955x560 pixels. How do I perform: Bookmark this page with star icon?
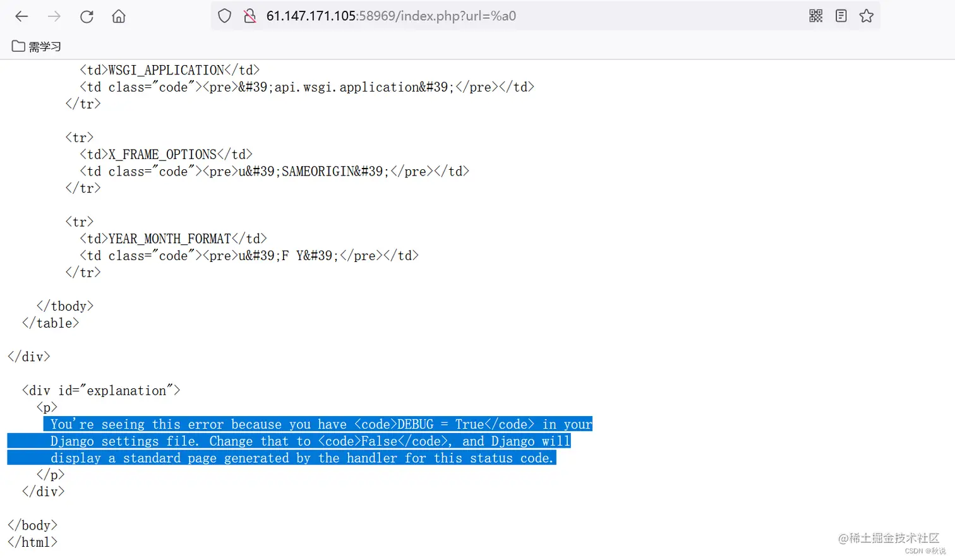[x=867, y=16]
